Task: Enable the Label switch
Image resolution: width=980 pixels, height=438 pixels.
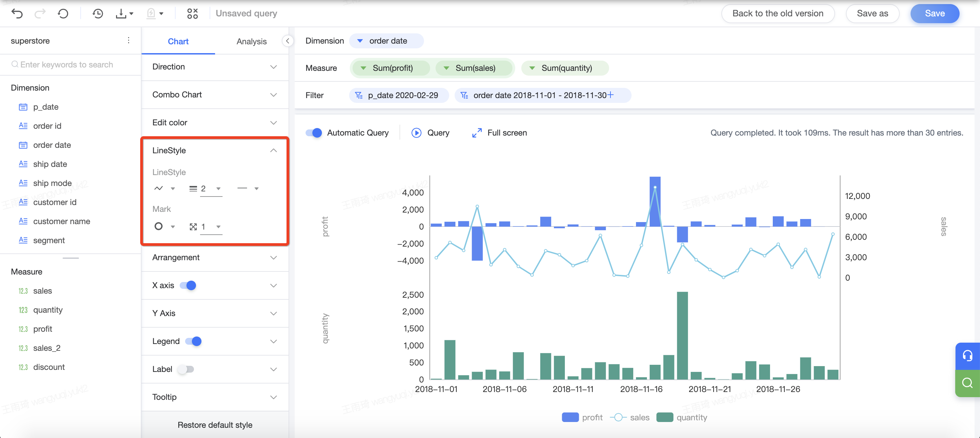Action: pos(186,369)
